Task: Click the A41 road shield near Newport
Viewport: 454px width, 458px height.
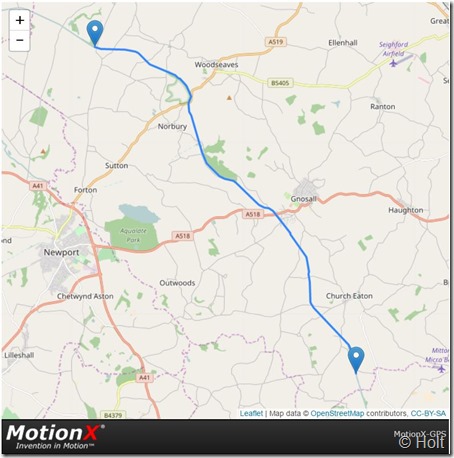Action: 38,186
